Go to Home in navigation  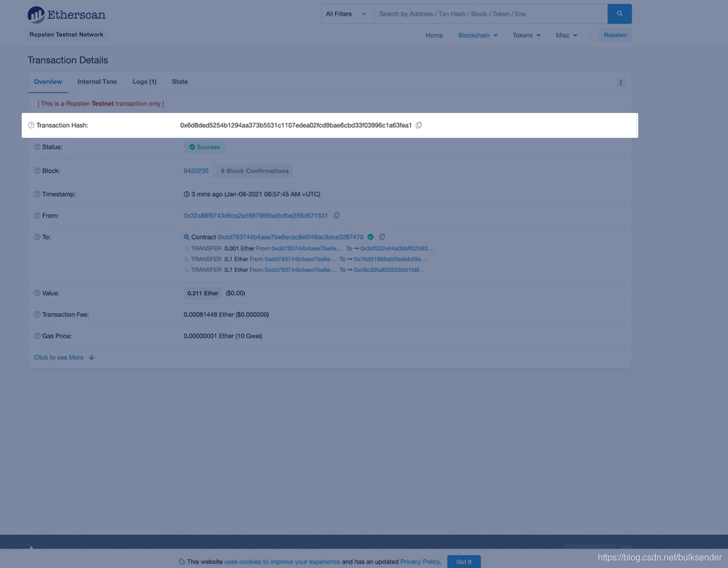(434, 35)
